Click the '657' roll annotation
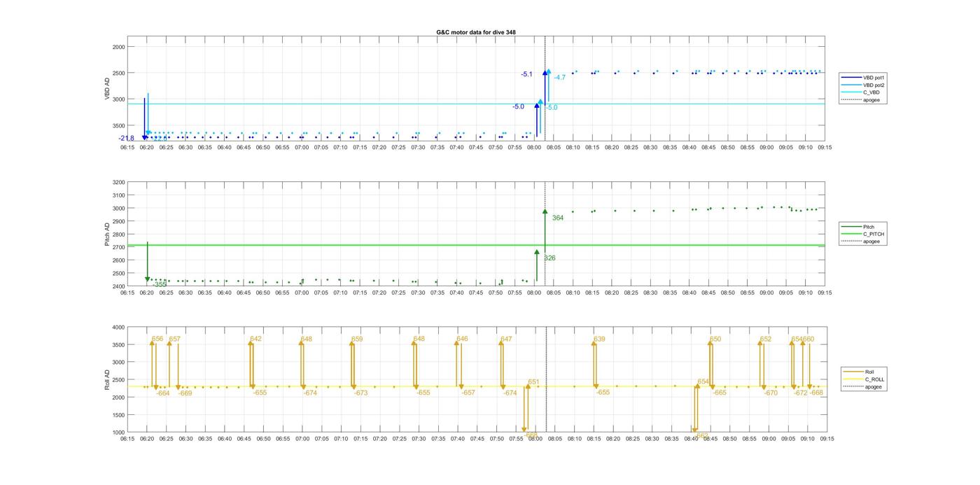Viewport: 980px width, 485px height. (175, 339)
